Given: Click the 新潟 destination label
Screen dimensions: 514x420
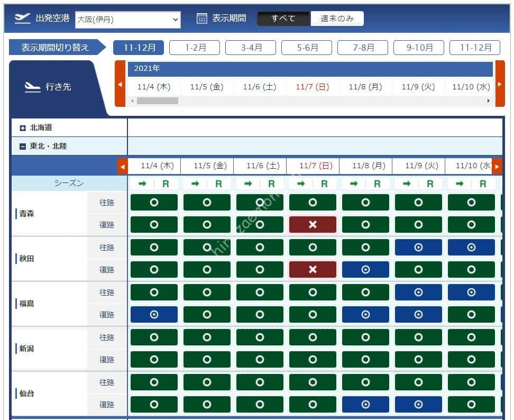Looking at the screenshot, I should coord(26,349).
